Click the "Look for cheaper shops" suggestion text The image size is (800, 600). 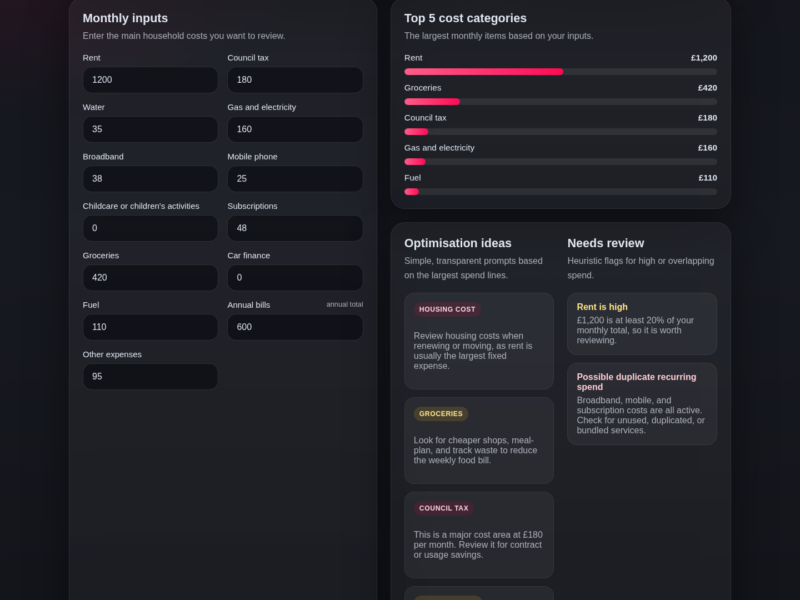[476, 451]
